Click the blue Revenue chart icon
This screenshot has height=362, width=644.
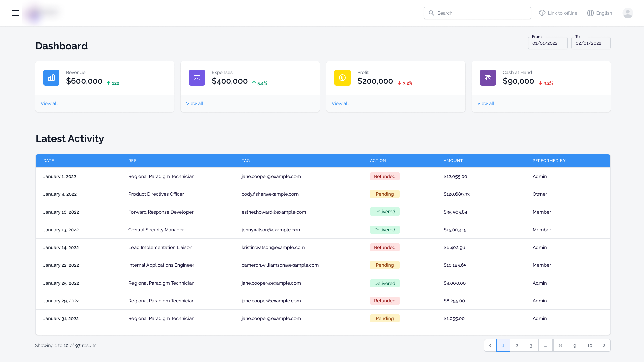51,78
